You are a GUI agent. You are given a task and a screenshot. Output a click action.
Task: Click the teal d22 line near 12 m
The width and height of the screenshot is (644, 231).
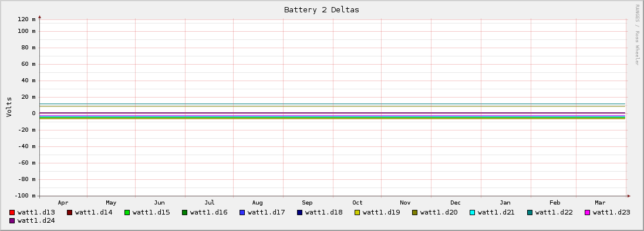pos(333,103)
